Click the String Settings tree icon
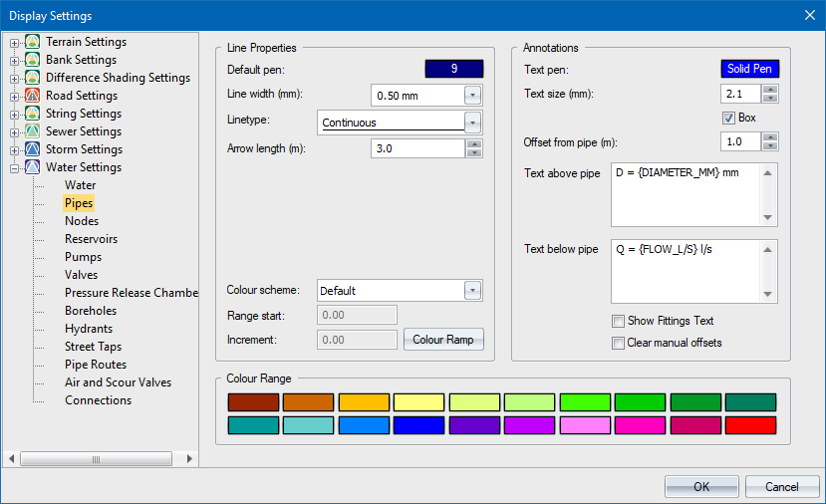 (x=33, y=114)
